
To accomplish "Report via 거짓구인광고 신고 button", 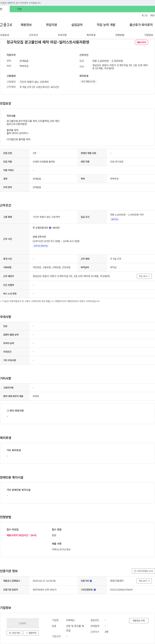I will click(x=143, y=571).
